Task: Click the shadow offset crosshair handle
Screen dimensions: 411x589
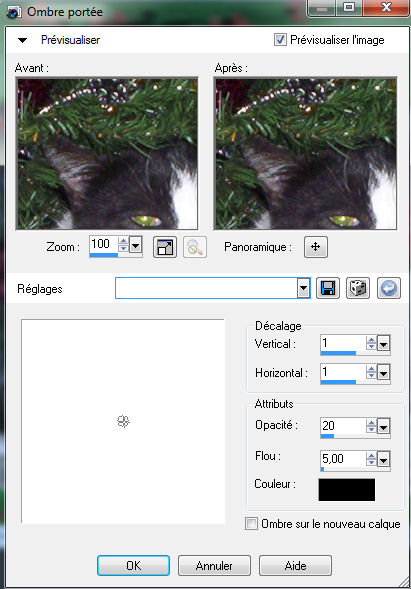Action: [123, 421]
